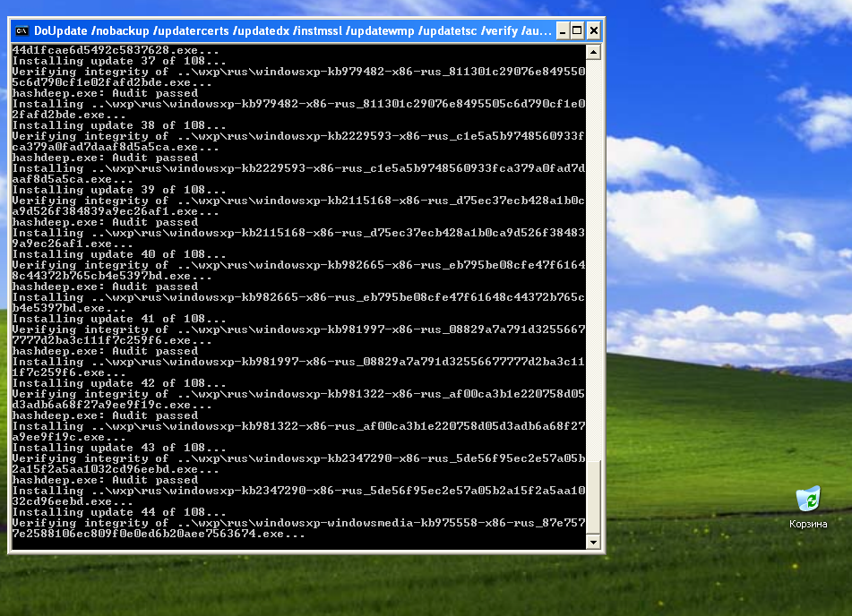Click the line "Installing update 43 of 108..."
This screenshot has width=852, height=616.
click(119, 449)
